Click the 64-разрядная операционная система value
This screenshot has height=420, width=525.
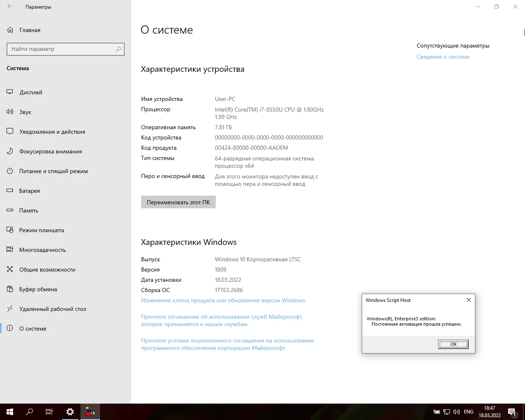coord(265,162)
